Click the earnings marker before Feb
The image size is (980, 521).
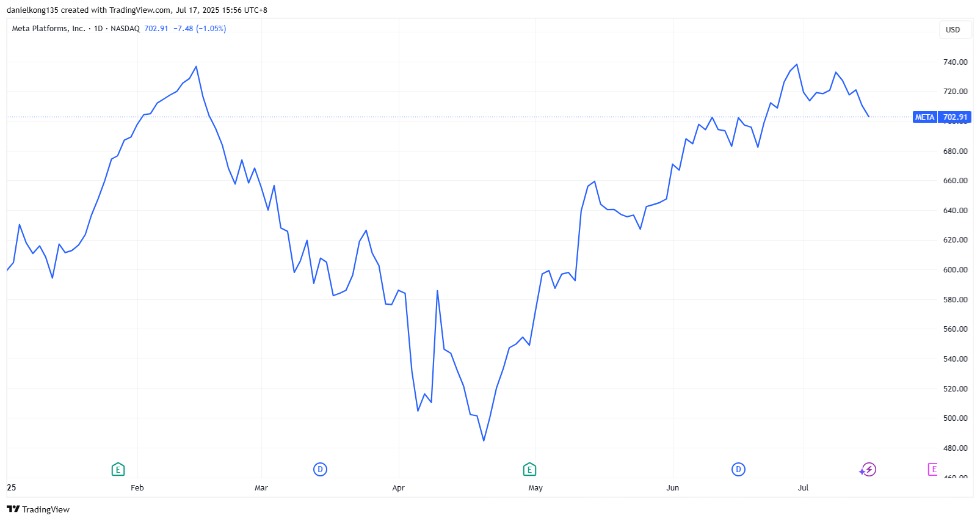click(118, 469)
